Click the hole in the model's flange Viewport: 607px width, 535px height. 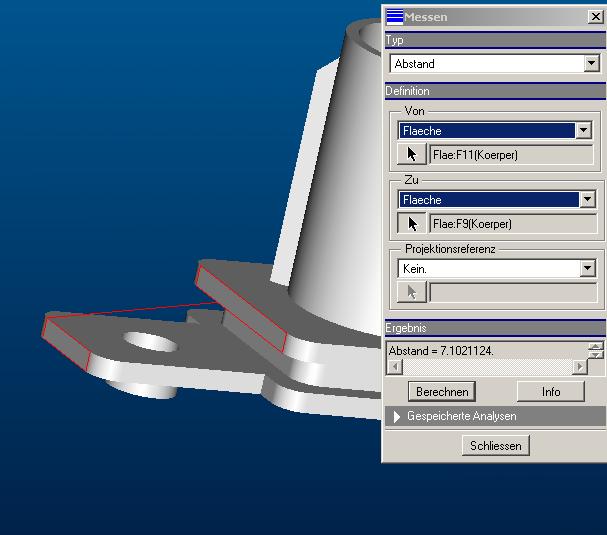click(x=151, y=342)
